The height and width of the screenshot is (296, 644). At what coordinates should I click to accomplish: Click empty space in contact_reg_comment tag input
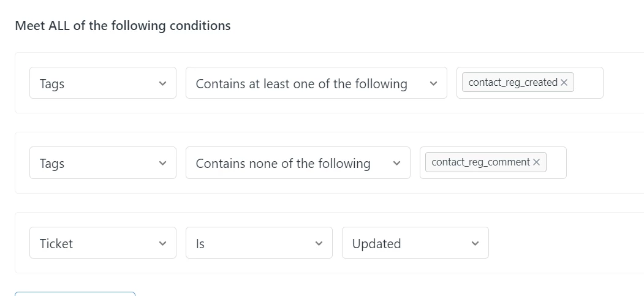(556, 162)
